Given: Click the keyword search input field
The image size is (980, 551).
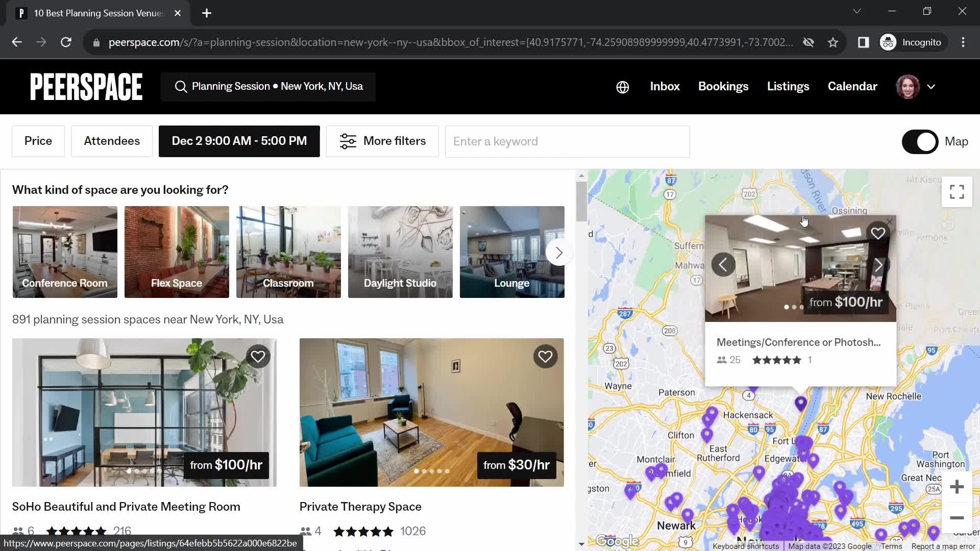Looking at the screenshot, I should pyautogui.click(x=568, y=141).
